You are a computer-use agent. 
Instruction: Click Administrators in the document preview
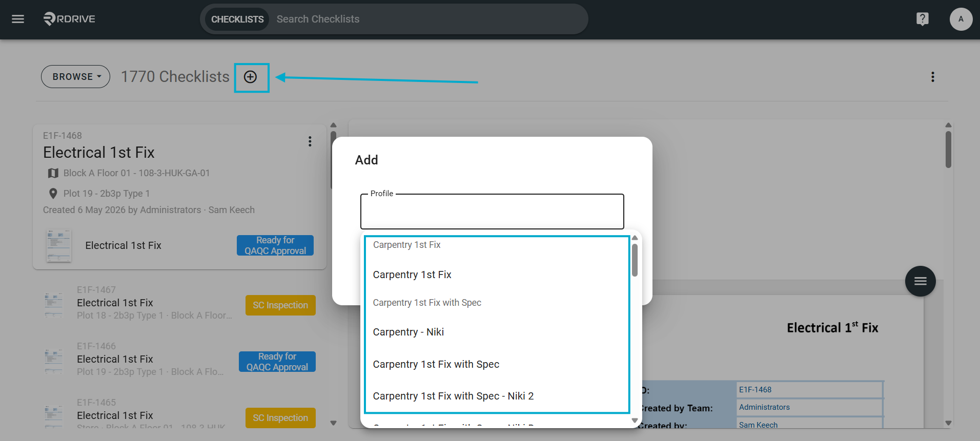tap(764, 407)
